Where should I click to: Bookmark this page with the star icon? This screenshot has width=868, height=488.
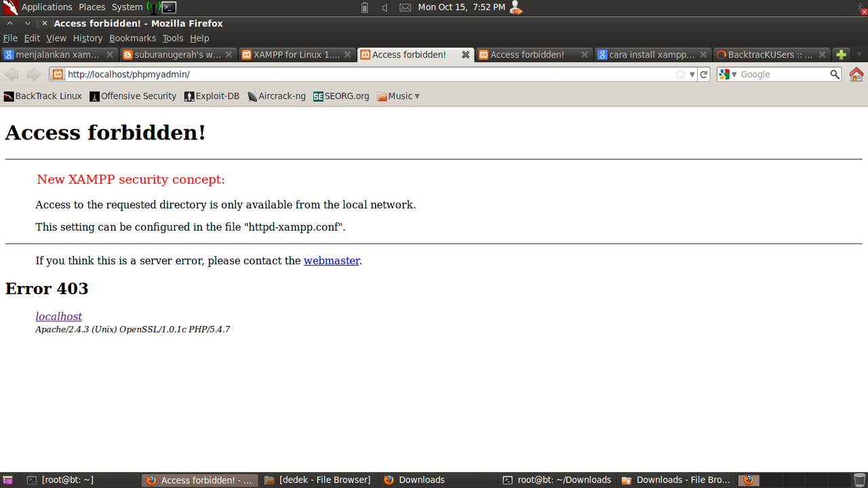[681, 75]
